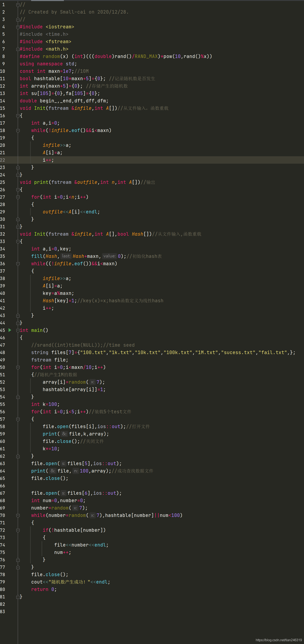Viewport: 304px width, 644px height.
Task: Click 'i++;' on highlighted line 22
Action: [x=48, y=160]
